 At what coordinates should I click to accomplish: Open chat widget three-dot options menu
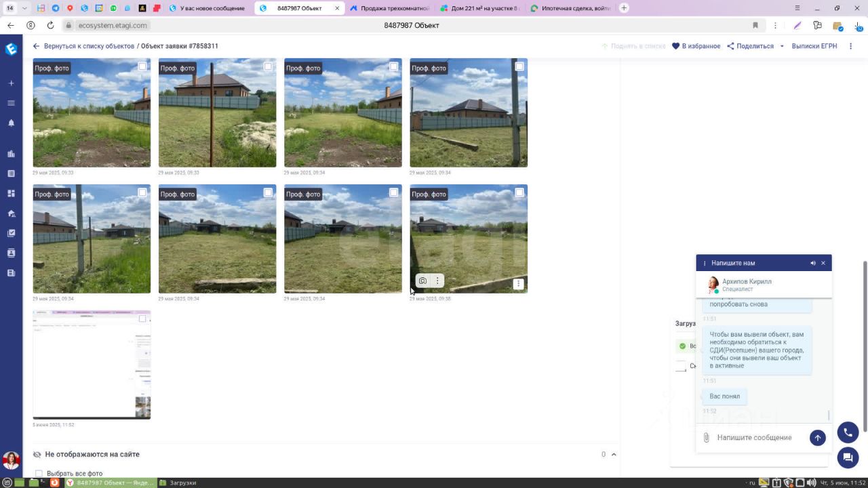(705, 263)
